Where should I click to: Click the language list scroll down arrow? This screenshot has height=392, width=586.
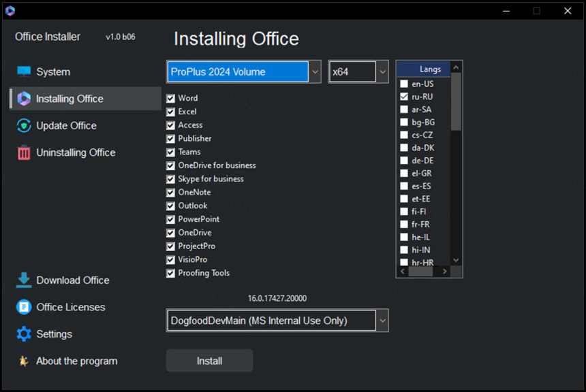pyautogui.click(x=457, y=260)
